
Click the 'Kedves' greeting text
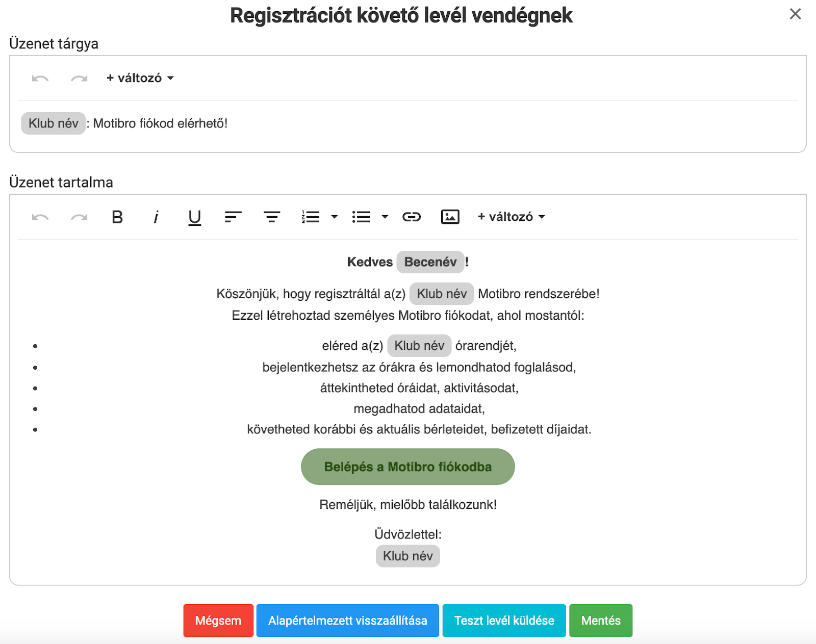[x=370, y=262]
